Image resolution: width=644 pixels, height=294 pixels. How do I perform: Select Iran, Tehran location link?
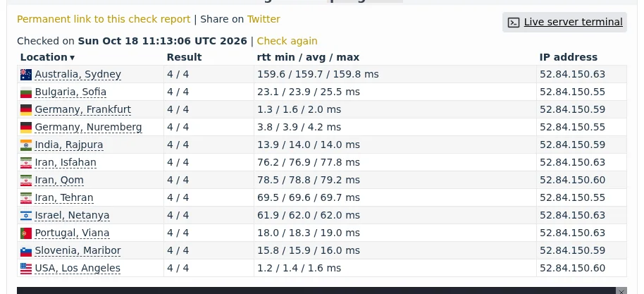point(64,198)
